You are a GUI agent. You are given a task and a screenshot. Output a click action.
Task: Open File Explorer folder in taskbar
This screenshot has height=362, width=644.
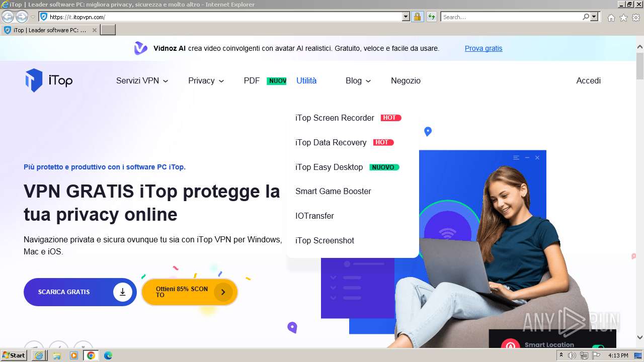57,355
